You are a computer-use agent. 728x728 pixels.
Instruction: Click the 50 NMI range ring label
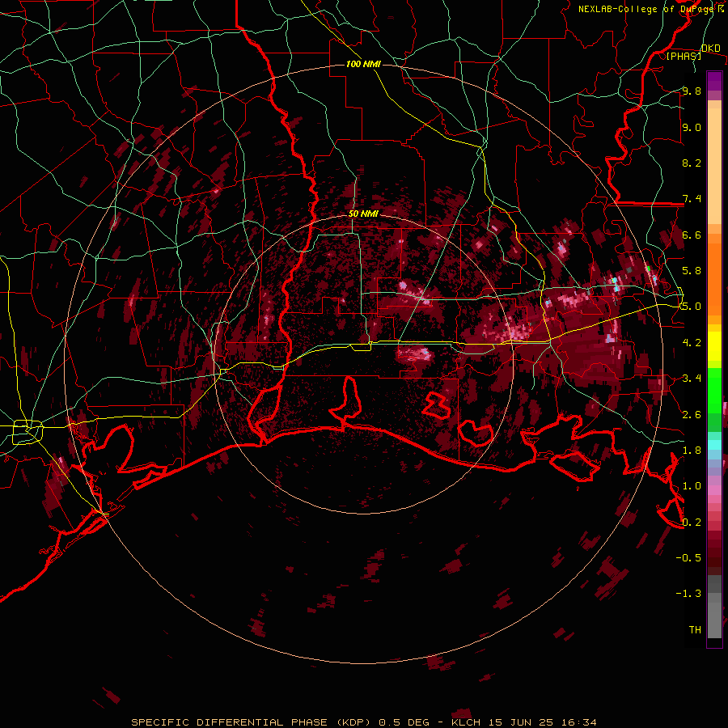coord(363,214)
